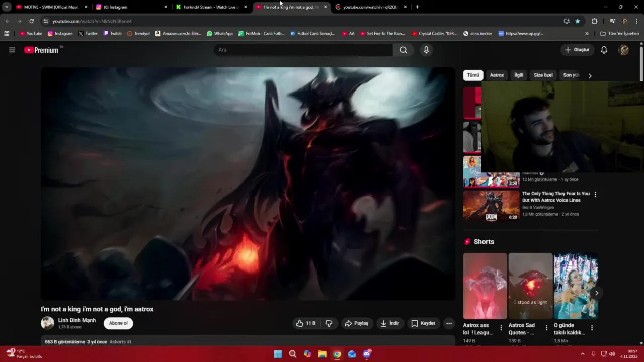Open tab search dropdown arrow

[x=7, y=7]
